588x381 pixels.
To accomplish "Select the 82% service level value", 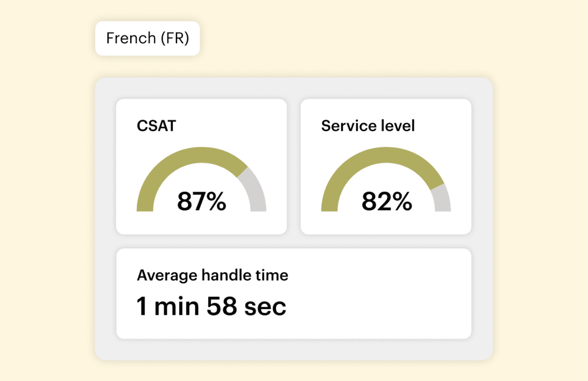I will 386,201.
